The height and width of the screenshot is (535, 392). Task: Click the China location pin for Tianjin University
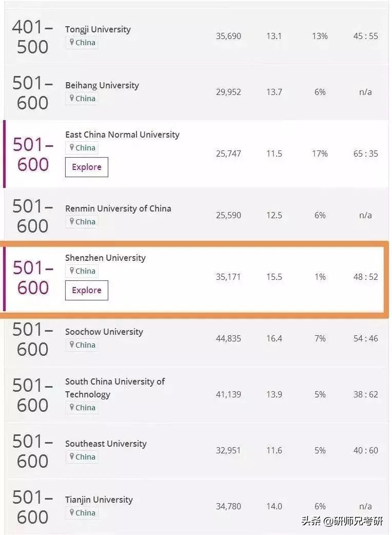81,512
